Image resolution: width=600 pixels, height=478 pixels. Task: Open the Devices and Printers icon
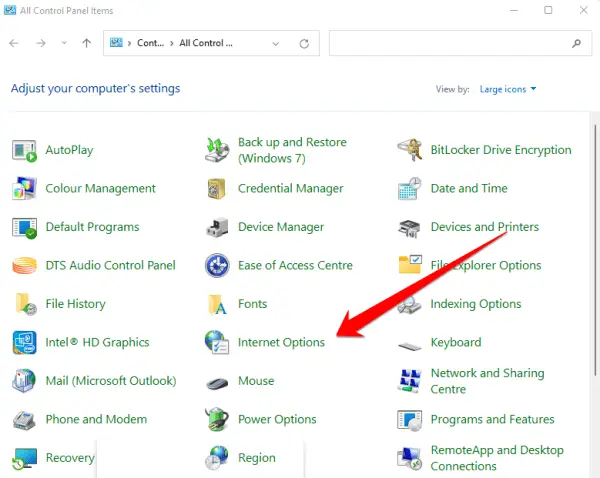point(409,228)
